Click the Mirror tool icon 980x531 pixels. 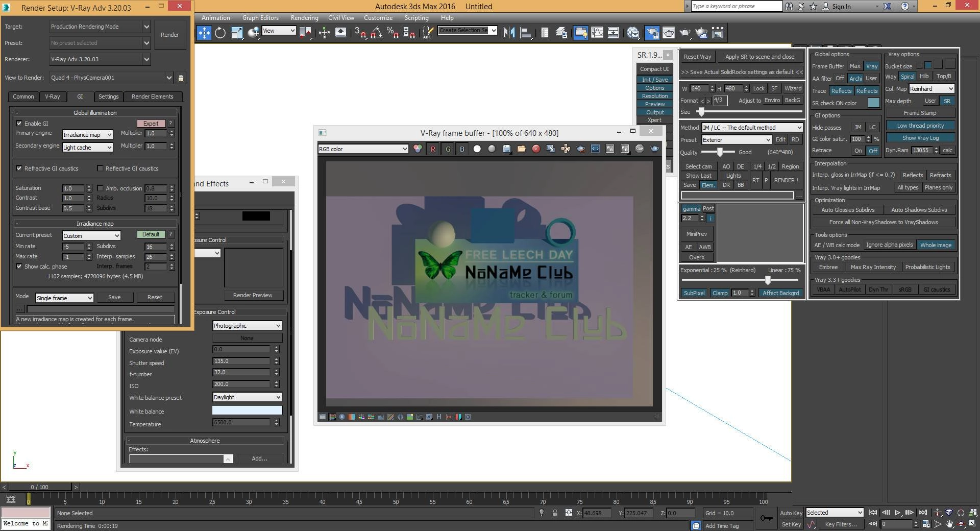(x=509, y=33)
